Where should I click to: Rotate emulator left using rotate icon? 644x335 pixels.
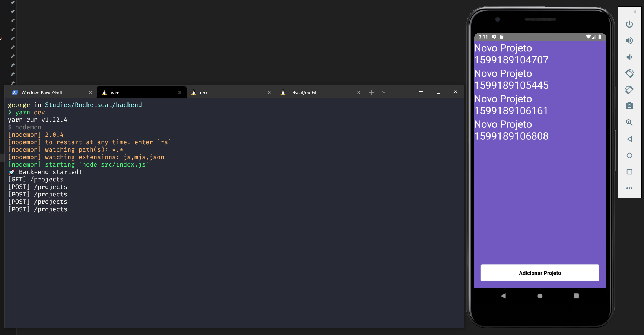tap(629, 73)
